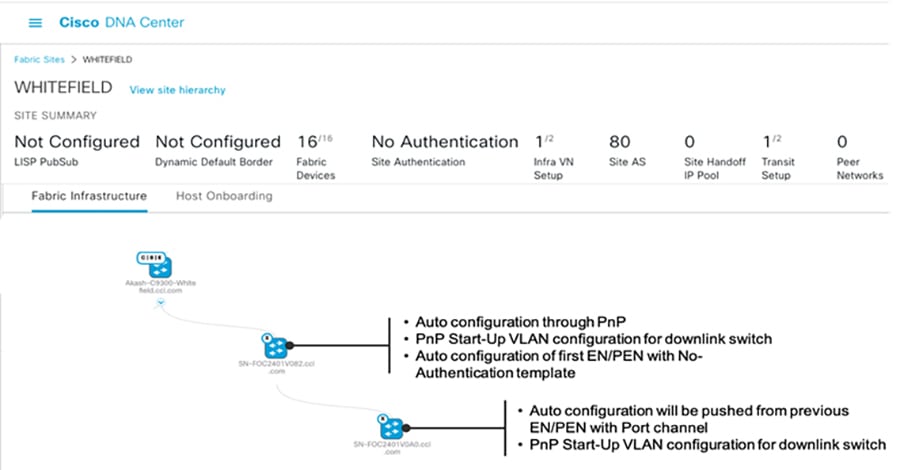Click the black connector dot on SN-FOC2401V082
The image size is (900, 470).
(x=290, y=345)
